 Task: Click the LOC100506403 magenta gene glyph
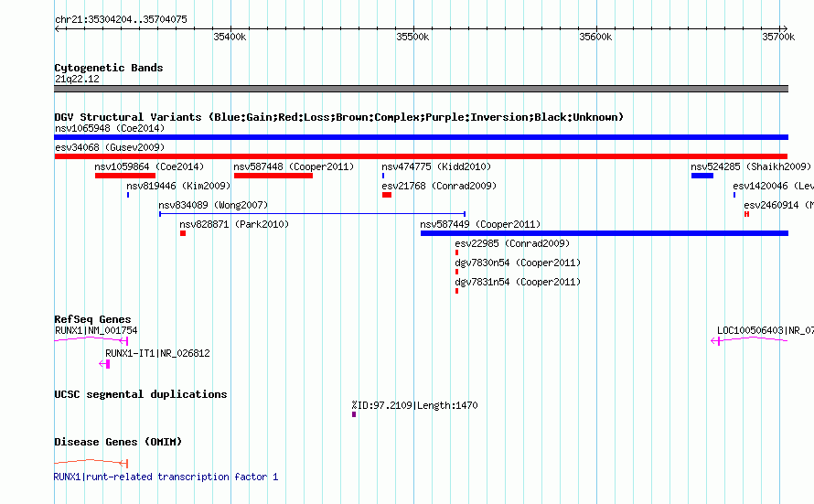click(749, 340)
